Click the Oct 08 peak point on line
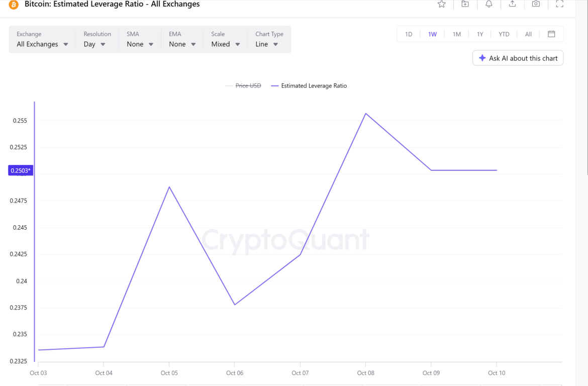The image size is (588, 386). click(366, 114)
